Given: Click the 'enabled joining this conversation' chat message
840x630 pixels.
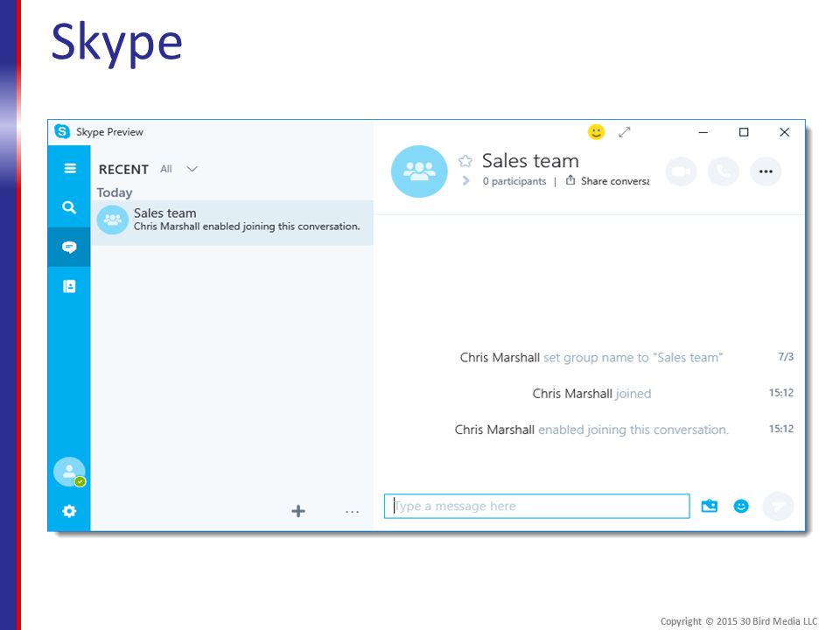Looking at the screenshot, I should click(x=591, y=430).
